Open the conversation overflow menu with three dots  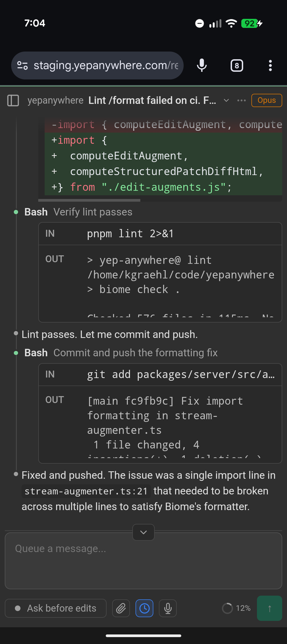241,100
